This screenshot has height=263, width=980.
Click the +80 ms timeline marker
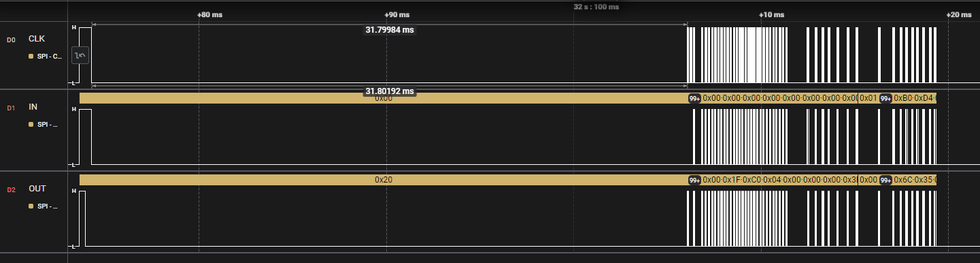click(x=209, y=14)
